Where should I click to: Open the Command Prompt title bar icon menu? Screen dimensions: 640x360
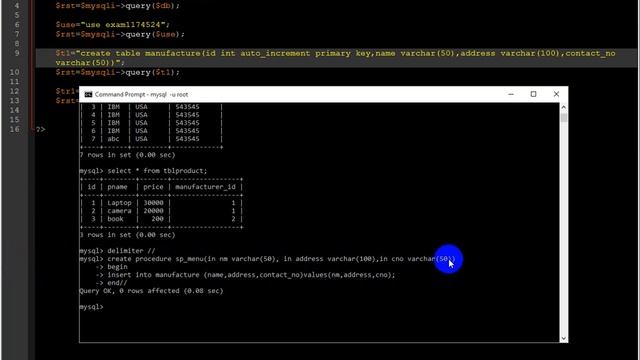88,94
